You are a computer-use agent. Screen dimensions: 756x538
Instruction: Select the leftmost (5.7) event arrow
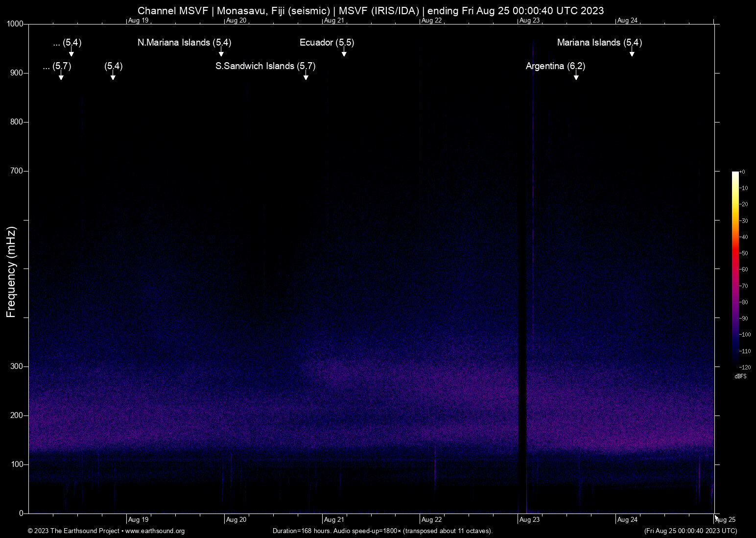61,77
